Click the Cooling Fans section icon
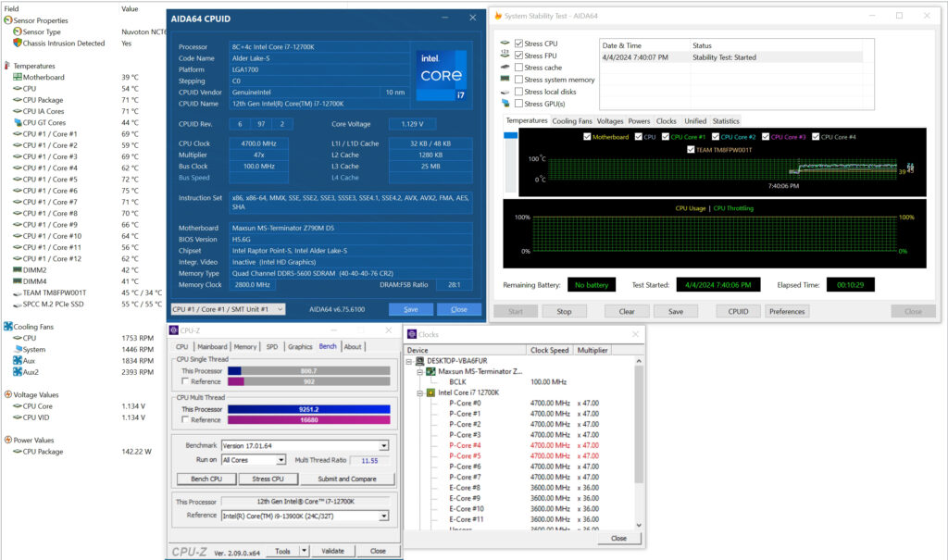The image size is (948, 560). (x=7, y=327)
